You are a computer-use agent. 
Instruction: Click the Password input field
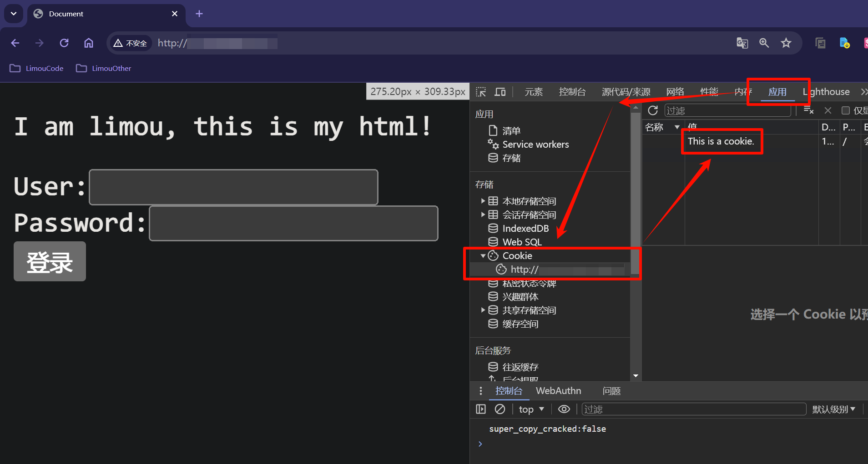[293, 223]
